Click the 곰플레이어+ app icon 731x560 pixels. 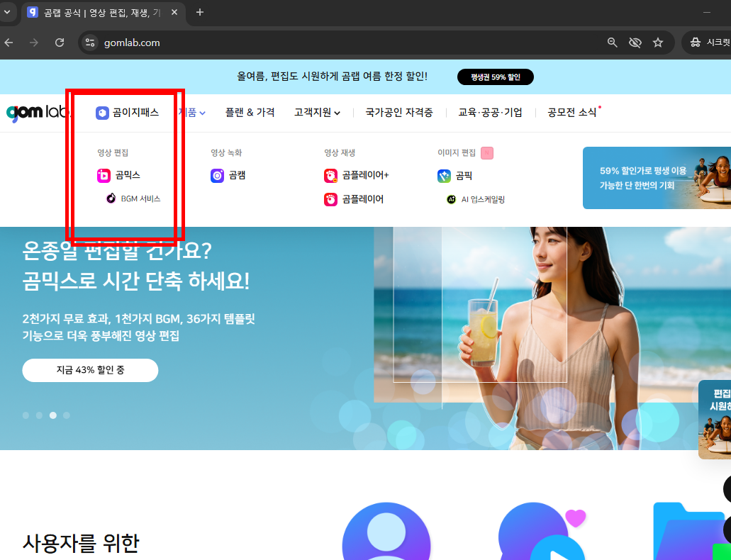(330, 175)
